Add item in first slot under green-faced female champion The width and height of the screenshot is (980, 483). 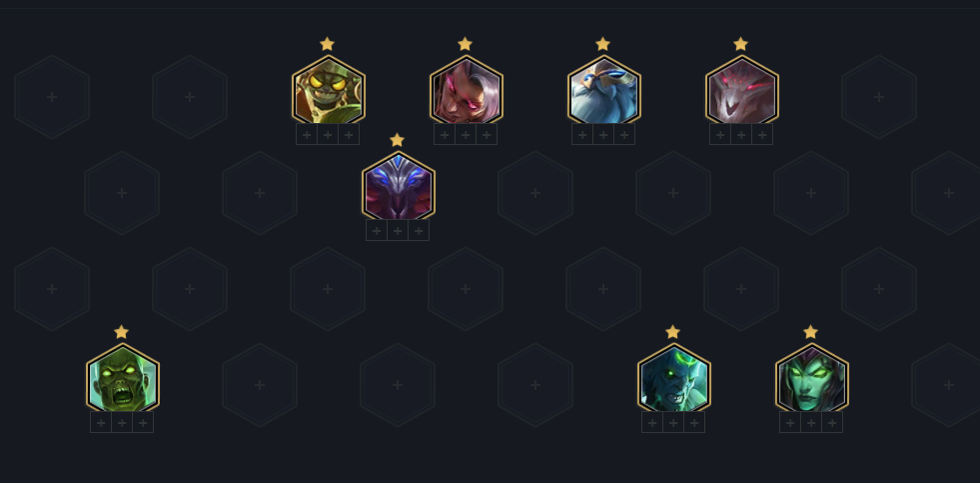tap(790, 422)
